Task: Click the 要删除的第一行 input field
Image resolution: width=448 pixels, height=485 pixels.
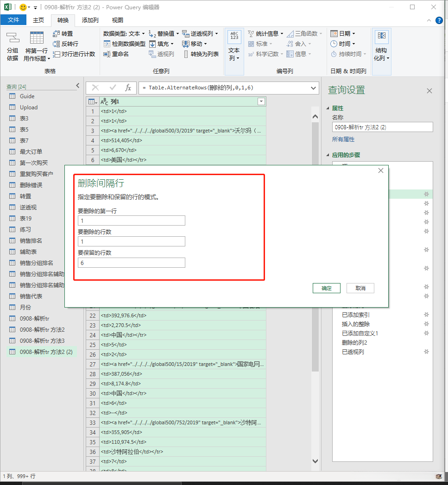Action: (x=132, y=220)
